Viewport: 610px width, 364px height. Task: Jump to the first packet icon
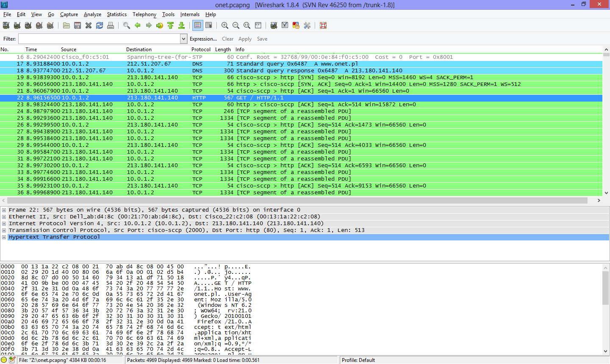(171, 25)
